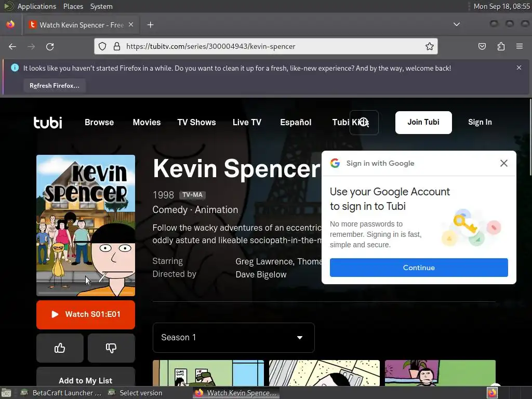532x399 pixels.
Task: Switch to BetaCraft Launcher taskbar window
Action: pyautogui.click(x=61, y=393)
